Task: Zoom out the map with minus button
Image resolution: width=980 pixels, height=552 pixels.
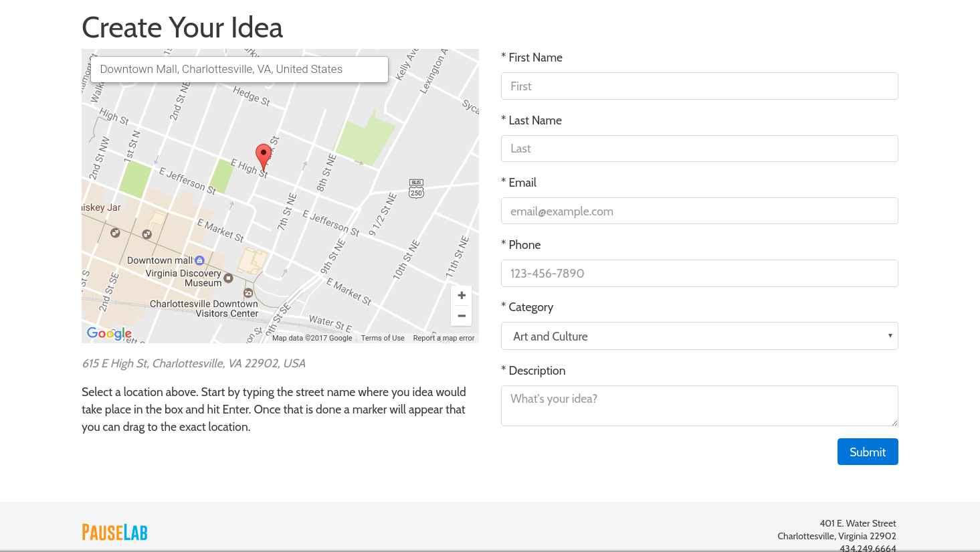Action: tap(462, 316)
